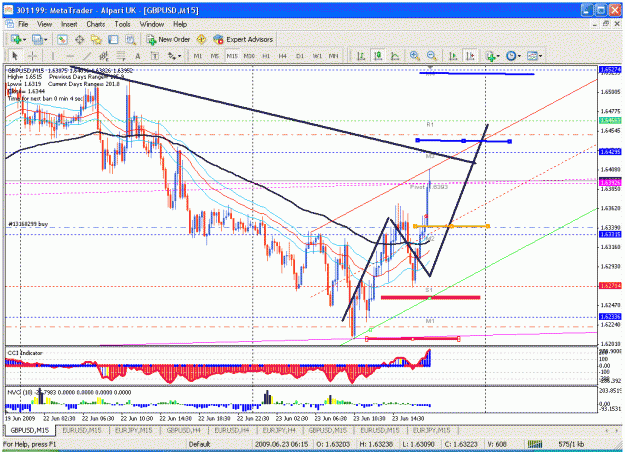Expand the Periods dropdown arrow
This screenshot has width=625, height=452.
[519, 56]
